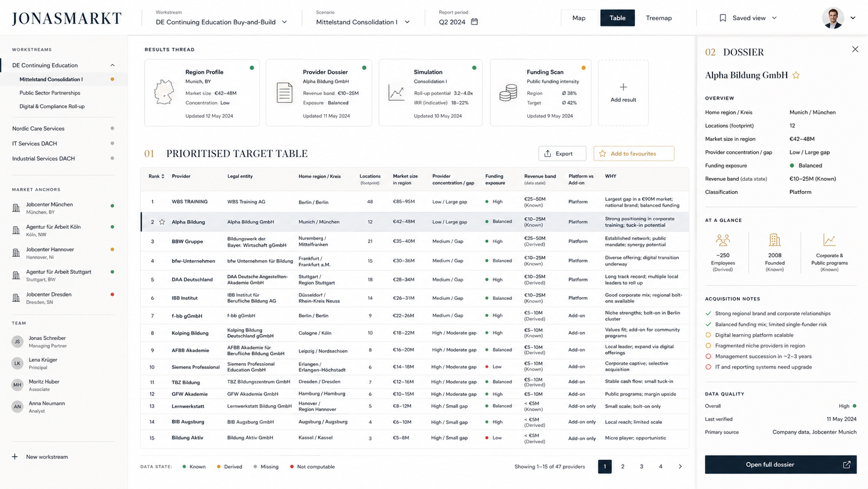Click the building icon for Jobcenter Dresden
Viewport: 868px width, 489px height.
click(16, 298)
